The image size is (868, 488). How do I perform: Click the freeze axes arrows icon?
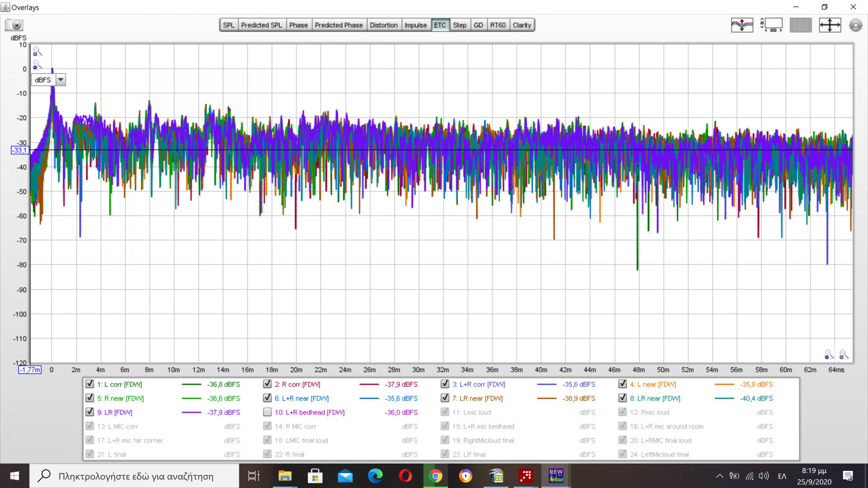pyautogui.click(x=830, y=25)
